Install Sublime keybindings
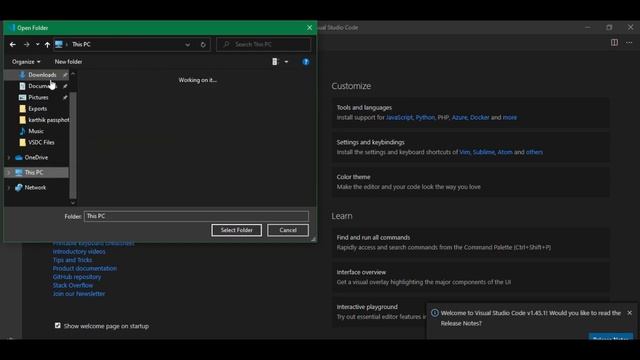The width and height of the screenshot is (640, 360). point(484,152)
